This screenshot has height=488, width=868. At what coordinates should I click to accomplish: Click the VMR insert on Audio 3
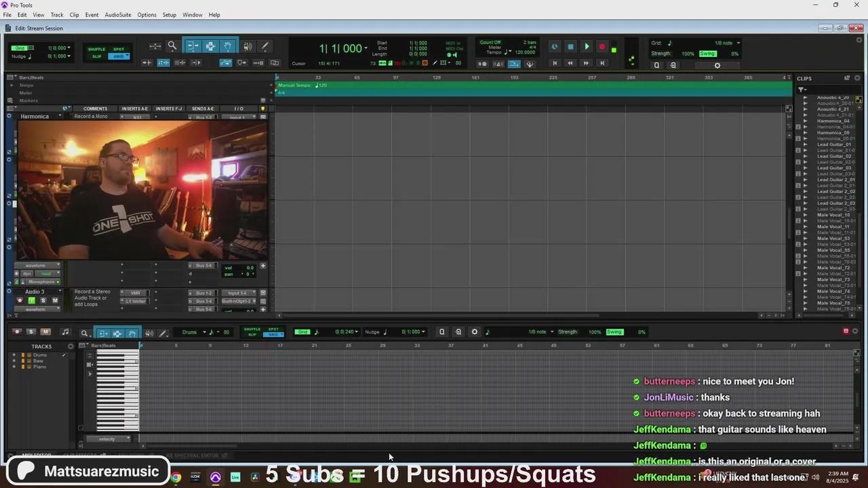tap(136, 293)
